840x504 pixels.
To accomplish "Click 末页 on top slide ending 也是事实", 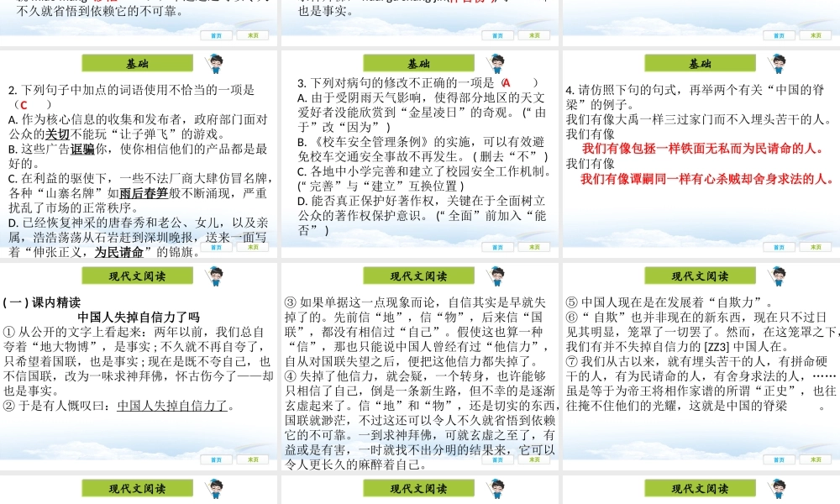I will (x=534, y=35).
